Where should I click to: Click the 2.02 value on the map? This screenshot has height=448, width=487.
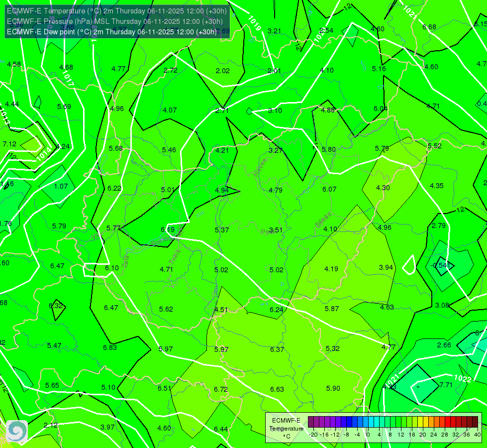223,71
